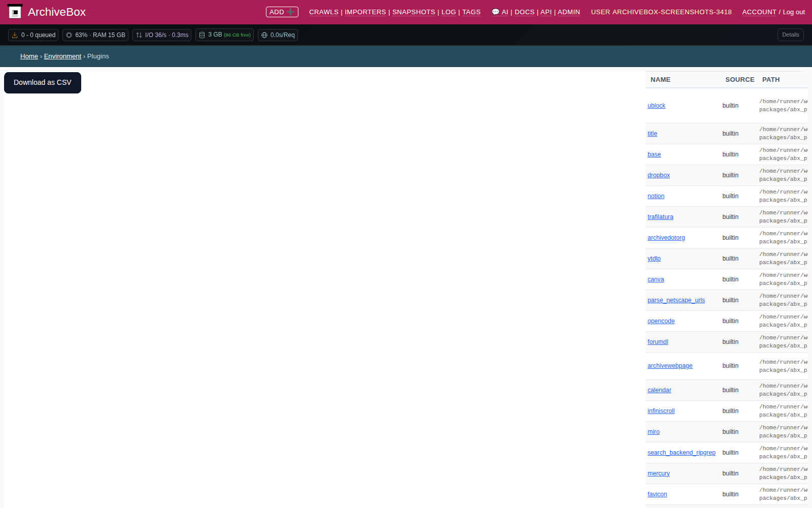Open the dropbox plugin link
812x508 pixels.
pyautogui.click(x=659, y=175)
